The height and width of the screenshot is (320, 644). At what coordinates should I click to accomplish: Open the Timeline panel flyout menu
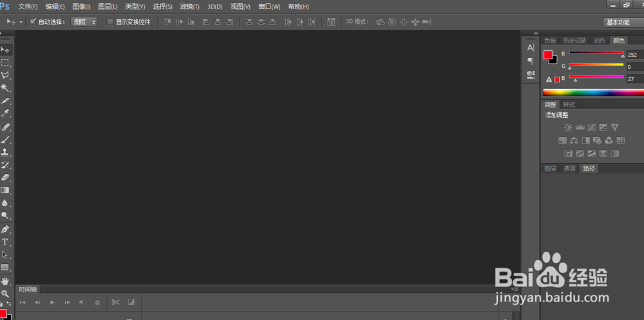[x=516, y=289]
